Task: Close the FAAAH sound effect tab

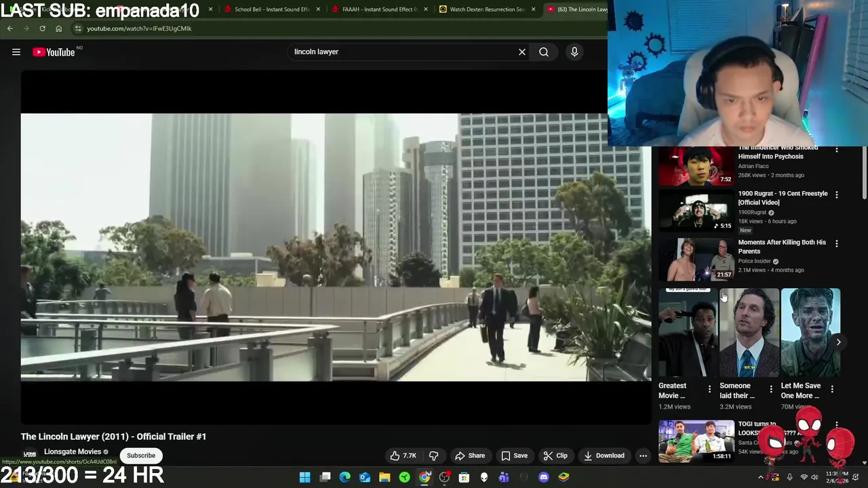Action: [426, 9]
